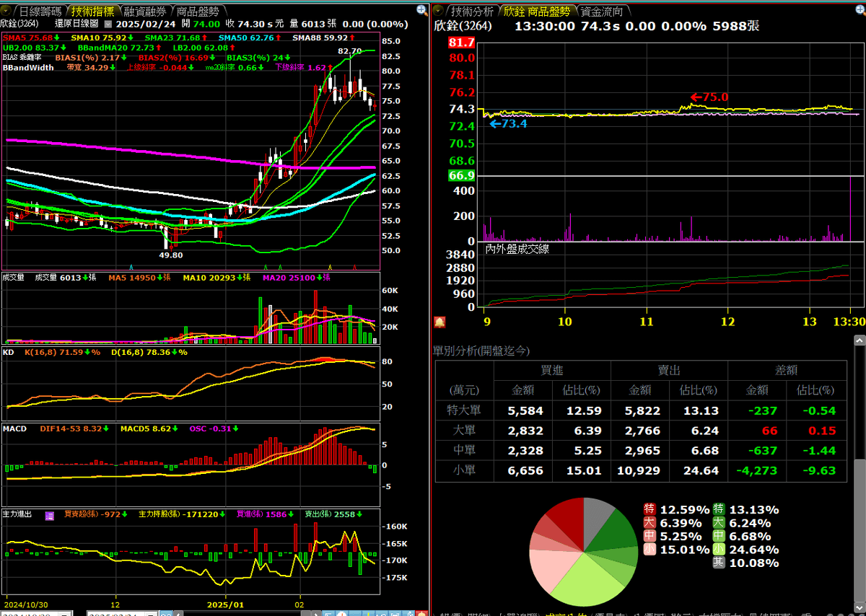
Task: Click the 差額 column header
Action: pos(787,370)
